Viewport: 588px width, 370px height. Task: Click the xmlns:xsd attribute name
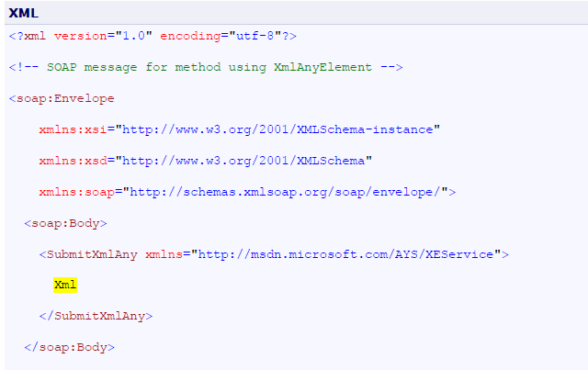pos(73,161)
